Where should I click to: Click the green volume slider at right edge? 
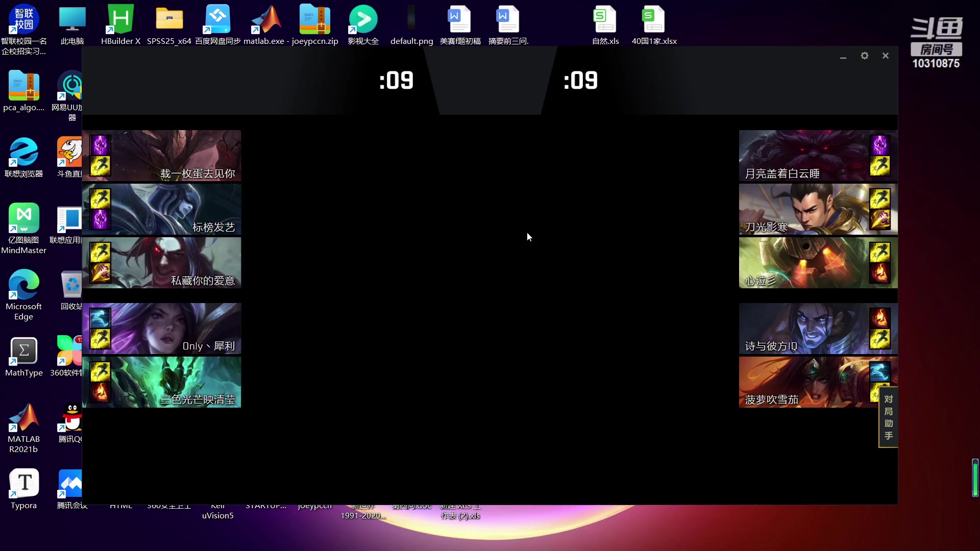click(975, 478)
